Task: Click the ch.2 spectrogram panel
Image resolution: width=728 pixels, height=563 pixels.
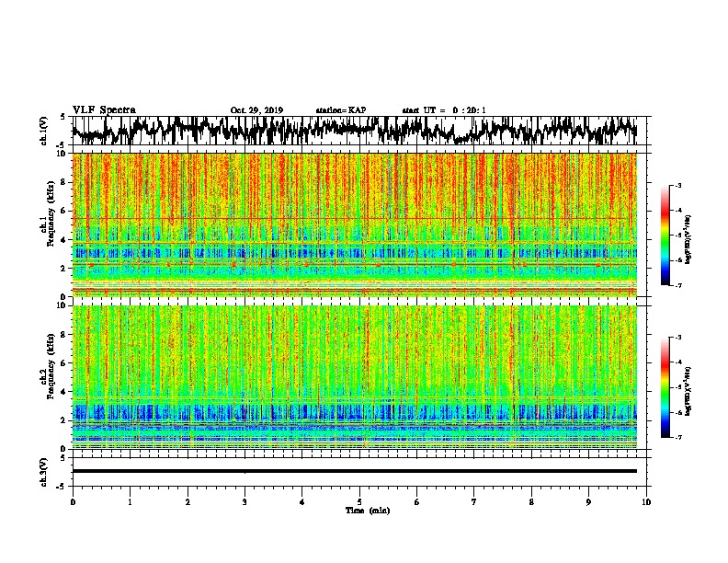Action: pyautogui.click(x=355, y=377)
